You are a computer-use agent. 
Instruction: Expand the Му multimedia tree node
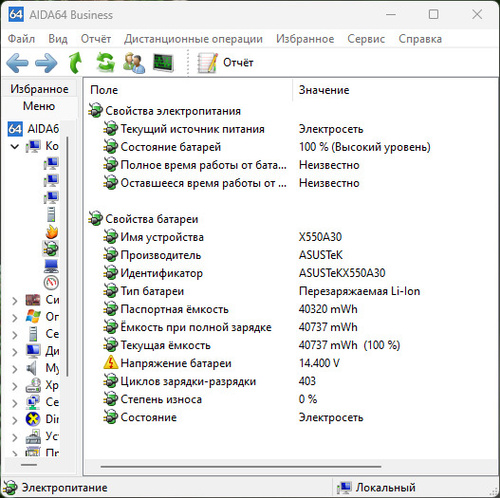pyautogui.click(x=15, y=369)
